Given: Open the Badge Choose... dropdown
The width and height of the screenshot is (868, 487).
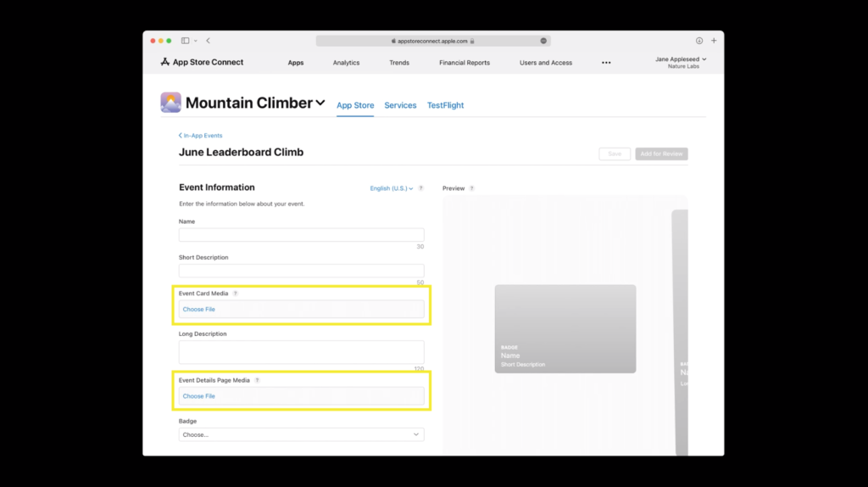Looking at the screenshot, I should click(x=301, y=434).
